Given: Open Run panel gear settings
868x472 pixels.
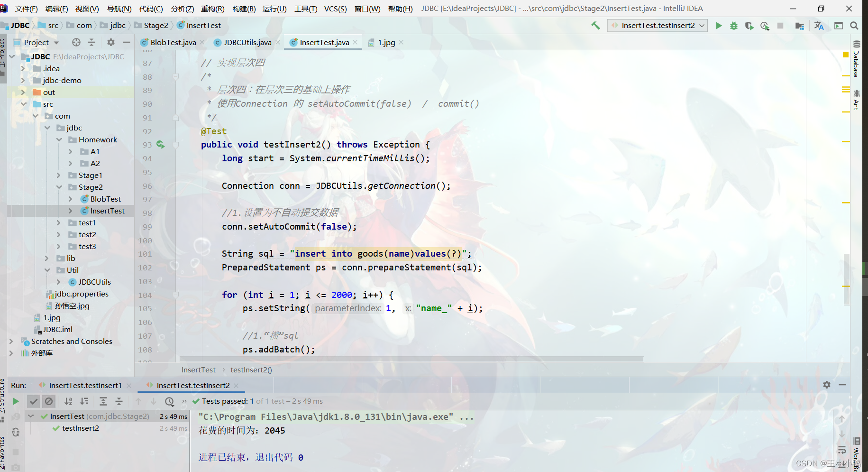Looking at the screenshot, I should tap(827, 385).
